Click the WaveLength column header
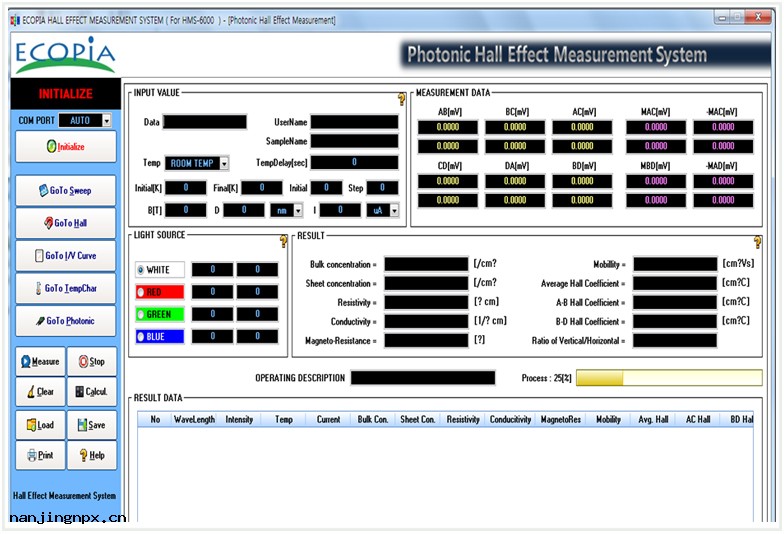Image resolution: width=784 pixels, height=534 pixels. tap(194, 420)
